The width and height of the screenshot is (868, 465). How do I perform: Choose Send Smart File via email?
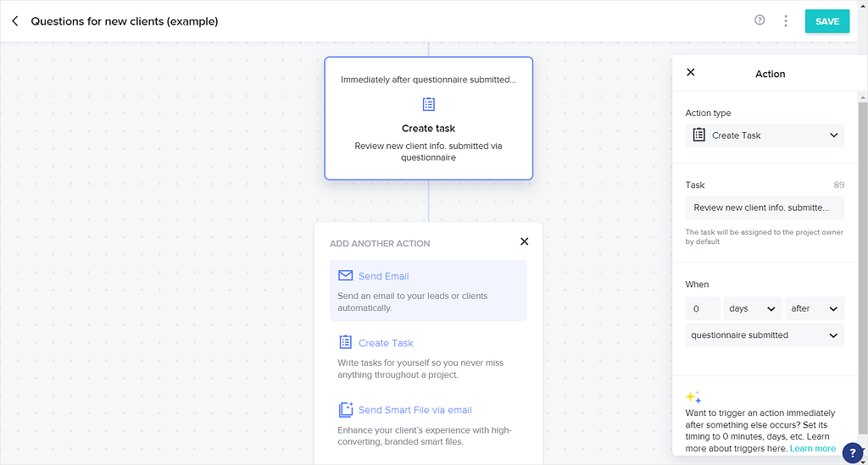point(415,410)
